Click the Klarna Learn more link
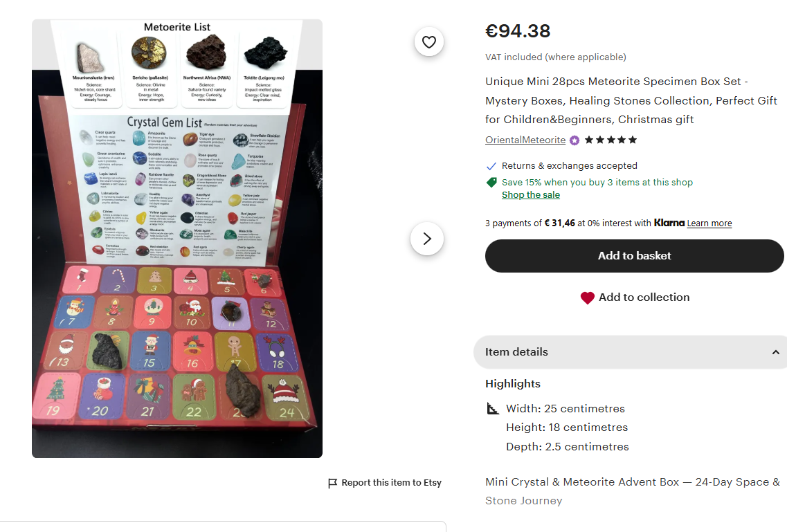 (x=710, y=223)
